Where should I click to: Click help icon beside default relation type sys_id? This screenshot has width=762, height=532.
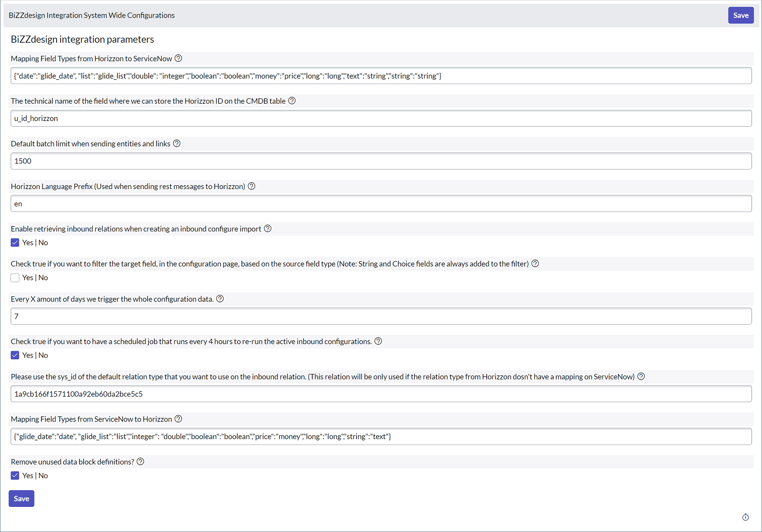(x=641, y=376)
